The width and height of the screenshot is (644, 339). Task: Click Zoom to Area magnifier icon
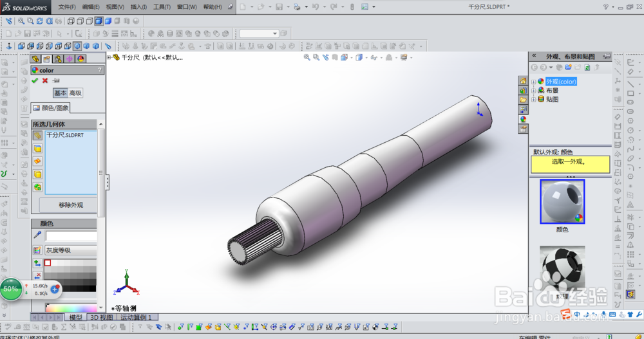30,21
